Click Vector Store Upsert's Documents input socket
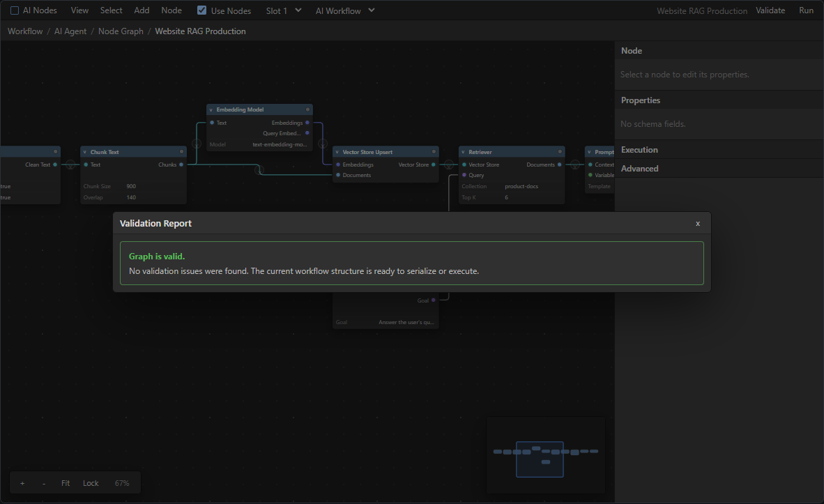The width and height of the screenshot is (824, 504). (338, 175)
